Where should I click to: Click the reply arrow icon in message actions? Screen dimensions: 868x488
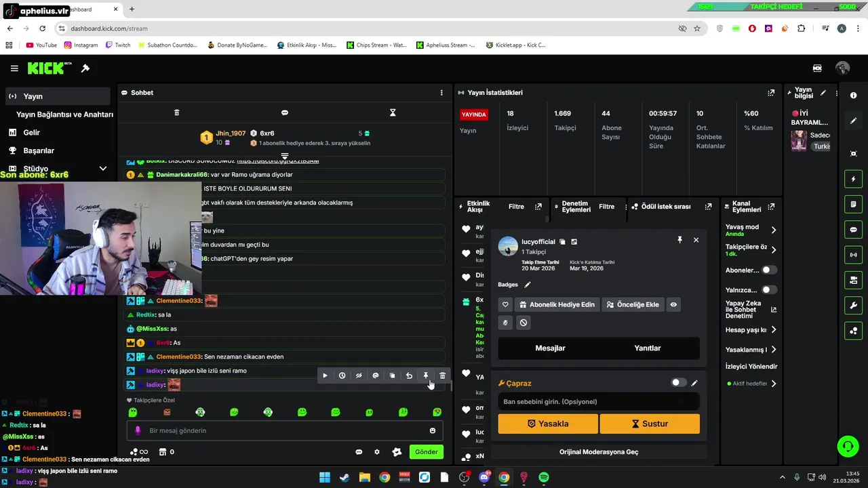click(x=409, y=375)
